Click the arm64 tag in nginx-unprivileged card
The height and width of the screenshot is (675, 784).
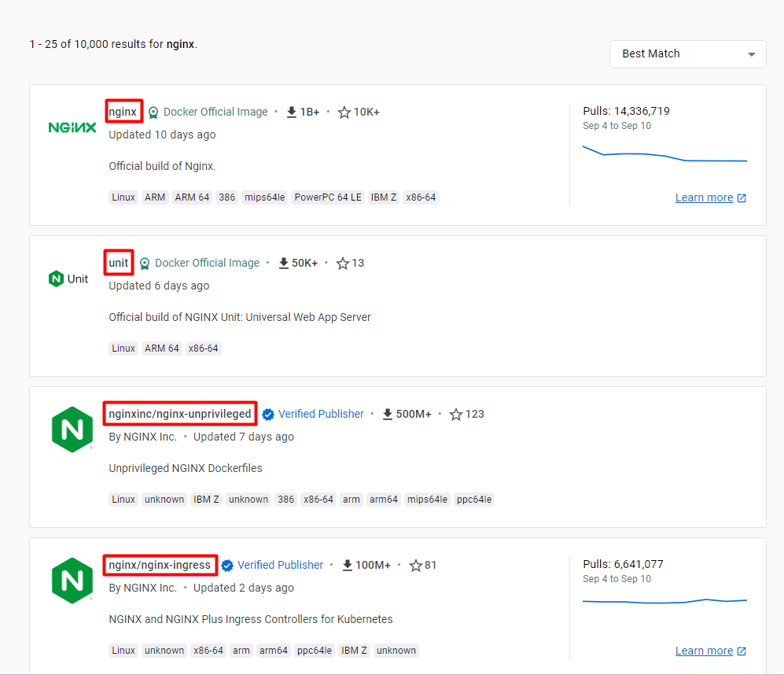tap(384, 500)
